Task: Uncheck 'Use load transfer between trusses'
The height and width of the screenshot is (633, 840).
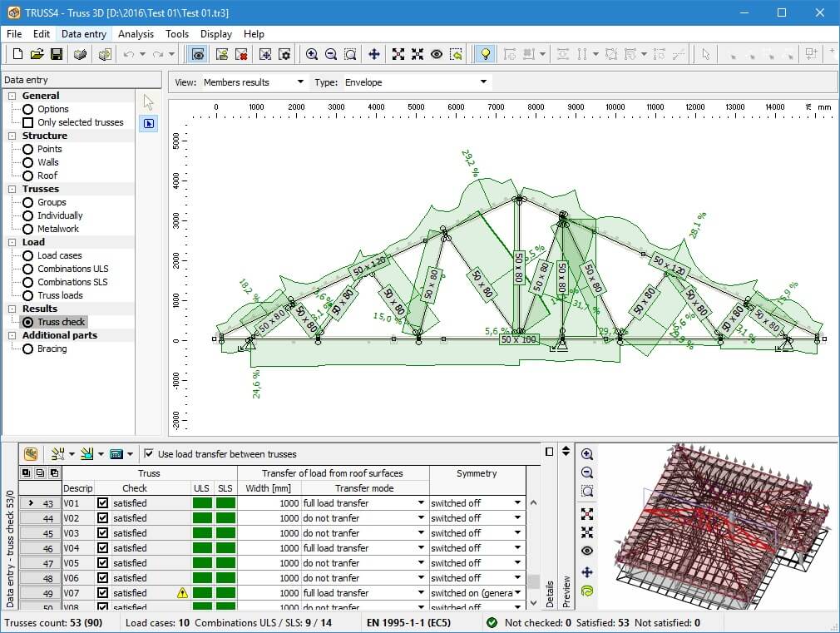Action: [x=149, y=454]
